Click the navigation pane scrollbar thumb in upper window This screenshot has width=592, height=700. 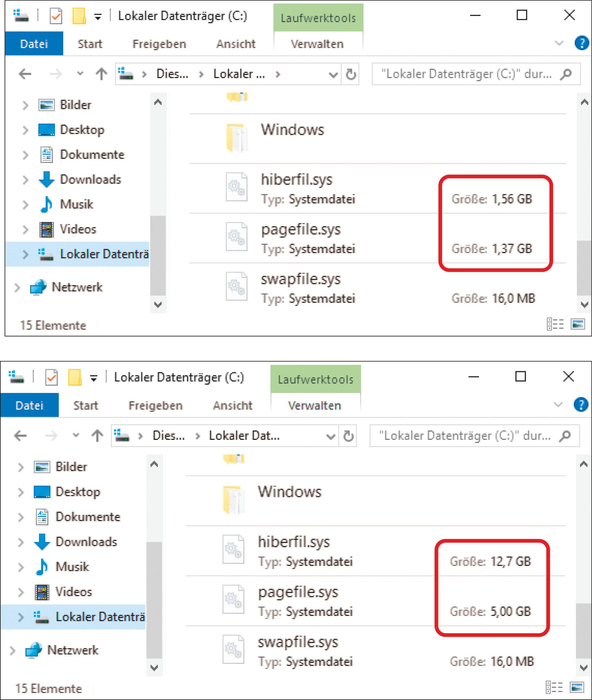pyautogui.click(x=158, y=255)
